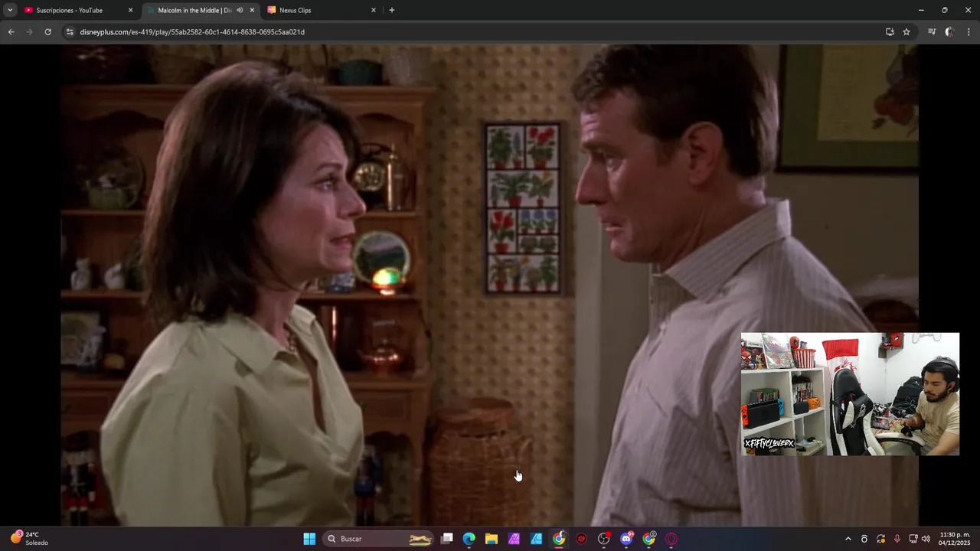
Task: Mute the audio indicator on Malcolm tab
Action: click(x=240, y=10)
